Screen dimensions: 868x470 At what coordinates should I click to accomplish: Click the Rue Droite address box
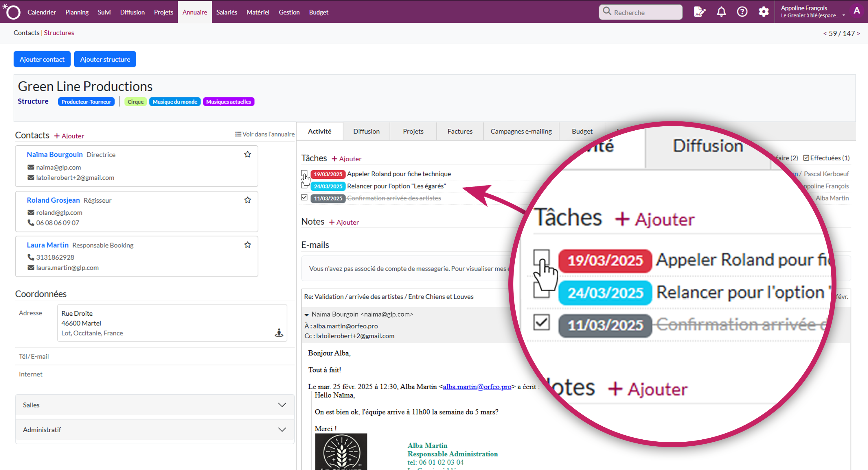point(172,323)
